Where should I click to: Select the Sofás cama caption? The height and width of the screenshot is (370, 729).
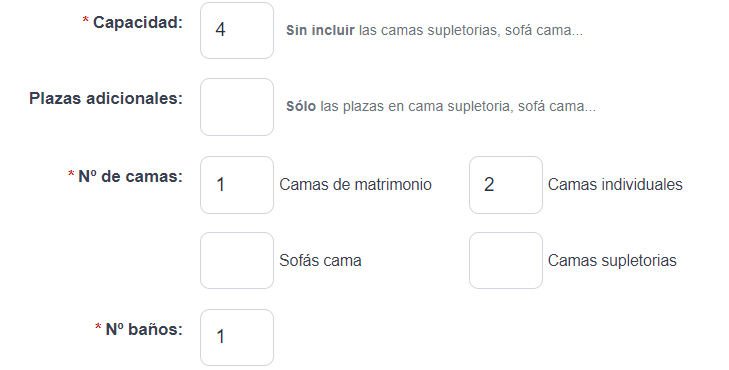(320, 260)
